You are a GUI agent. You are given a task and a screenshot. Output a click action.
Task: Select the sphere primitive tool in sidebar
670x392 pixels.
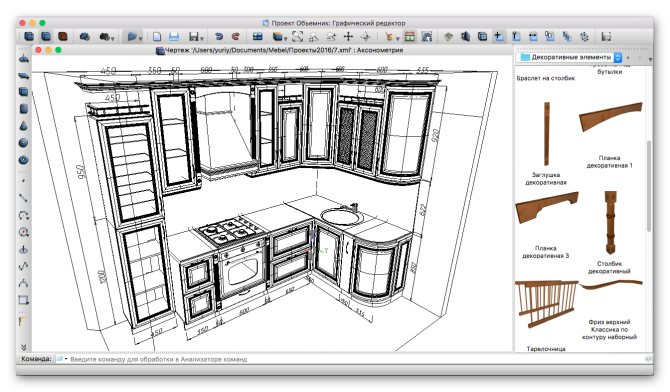tap(24, 143)
